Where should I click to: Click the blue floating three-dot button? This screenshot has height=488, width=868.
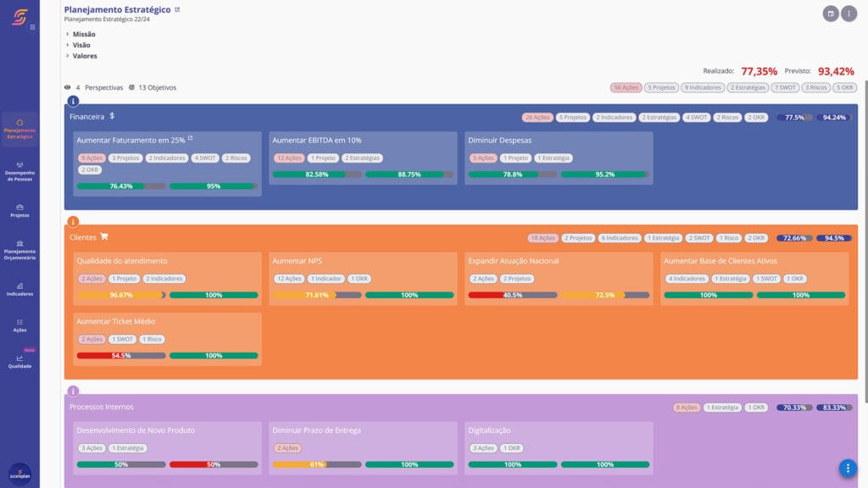coord(848,468)
